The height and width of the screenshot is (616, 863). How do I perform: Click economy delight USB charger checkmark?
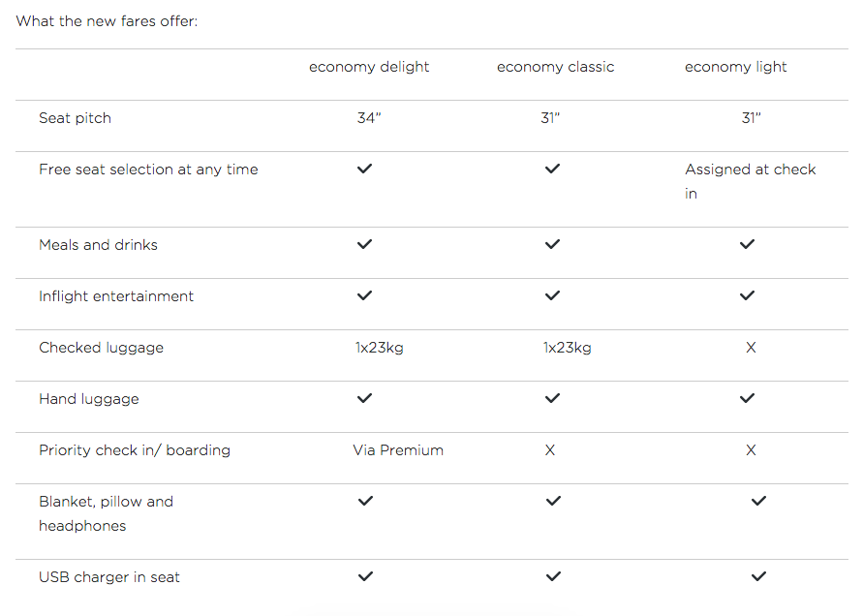(365, 576)
